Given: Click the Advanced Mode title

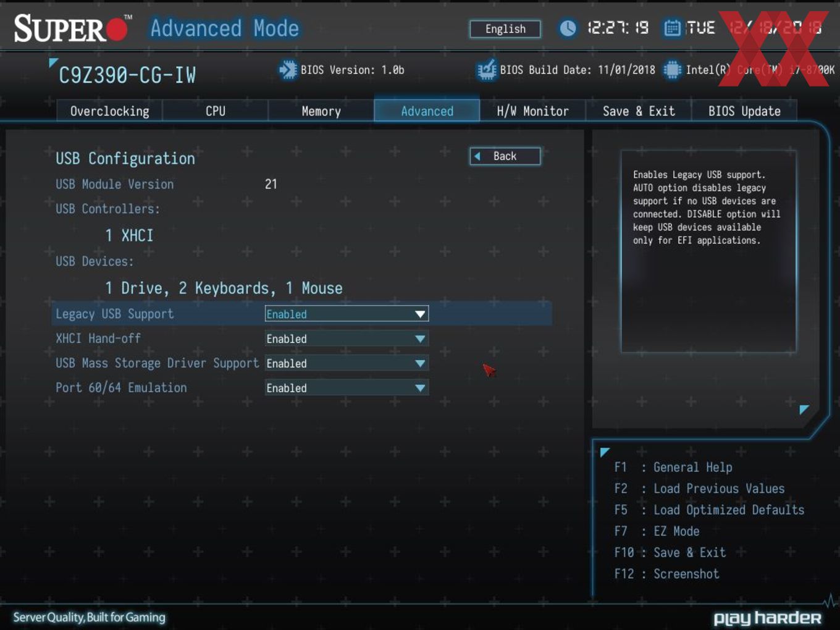Looking at the screenshot, I should (x=225, y=28).
